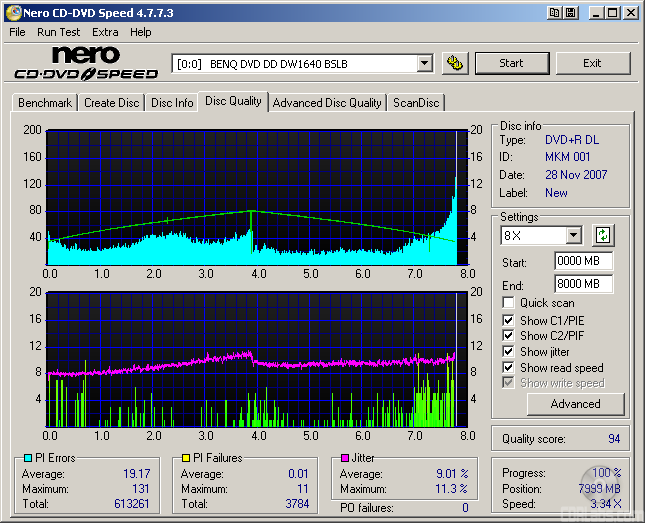Click the green refresh icon in Settings
Image resolution: width=645 pixels, height=523 pixels.
[x=603, y=236]
